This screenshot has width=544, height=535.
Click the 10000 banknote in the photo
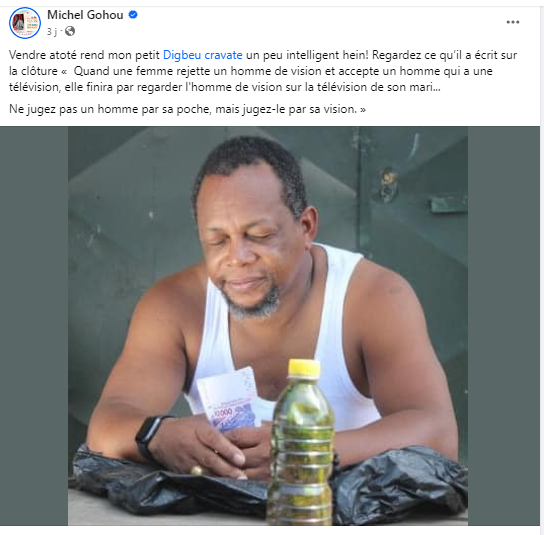coord(229,399)
